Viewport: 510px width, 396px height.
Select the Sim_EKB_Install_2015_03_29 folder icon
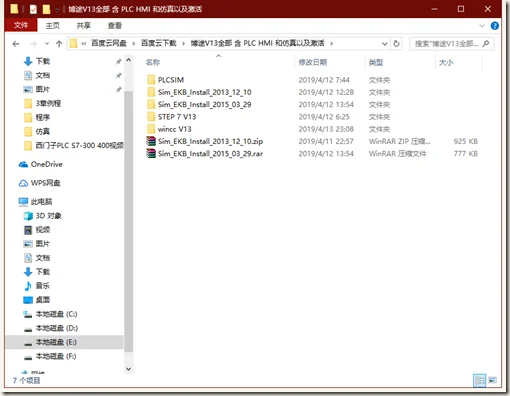tap(151, 104)
